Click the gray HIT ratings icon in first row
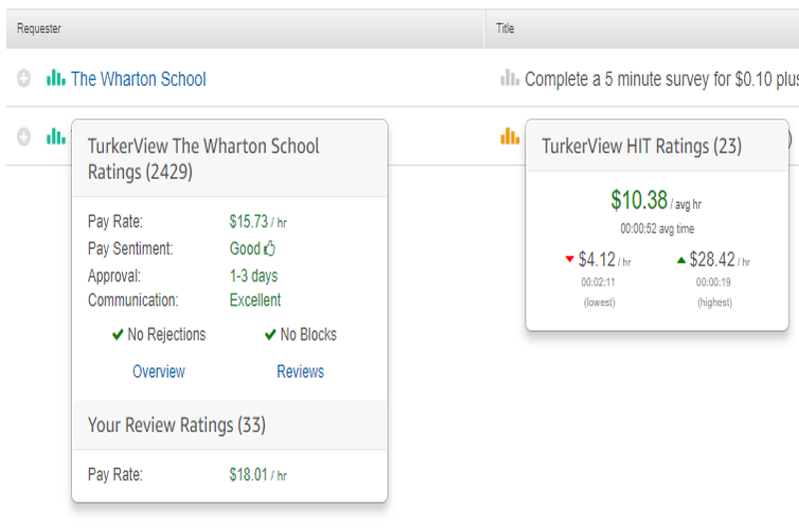 (509, 79)
